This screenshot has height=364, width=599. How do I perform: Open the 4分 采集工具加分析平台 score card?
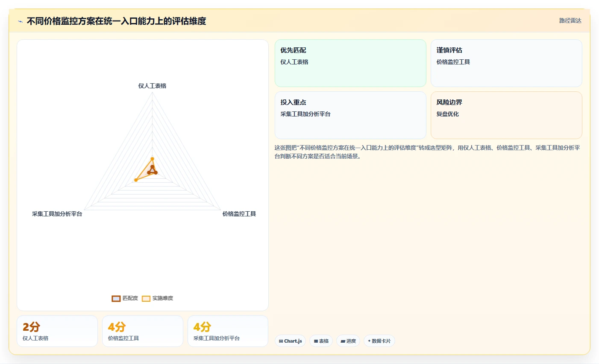click(228, 331)
